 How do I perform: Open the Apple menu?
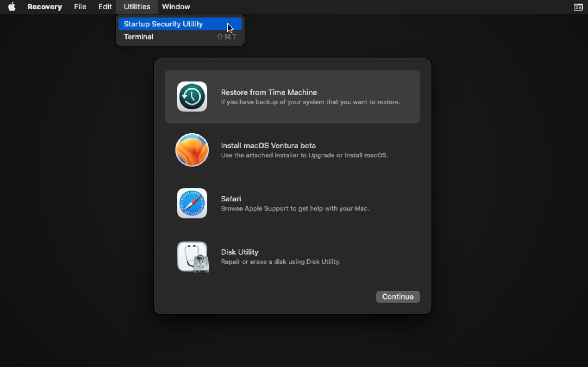11,7
